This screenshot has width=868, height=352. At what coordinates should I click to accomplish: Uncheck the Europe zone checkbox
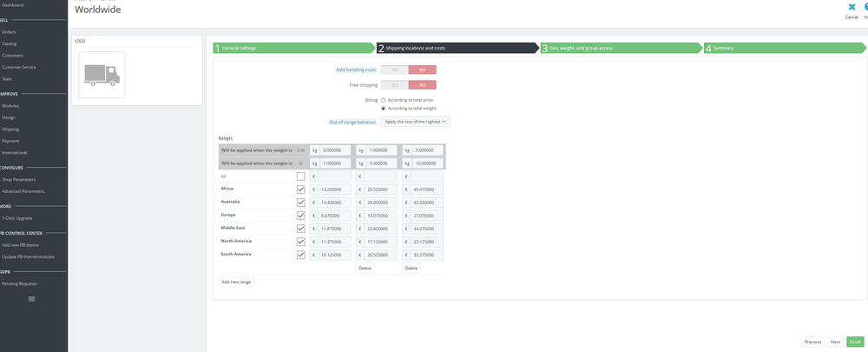(x=300, y=216)
